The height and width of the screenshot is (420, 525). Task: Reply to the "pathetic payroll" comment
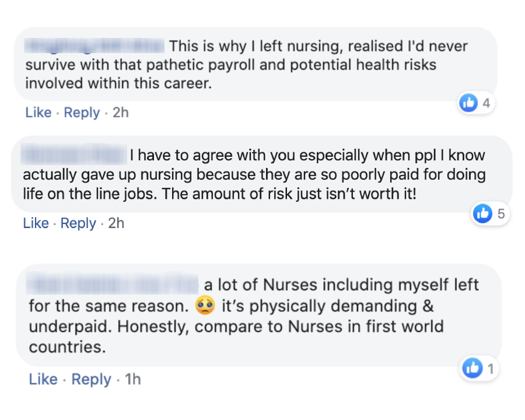(x=82, y=113)
